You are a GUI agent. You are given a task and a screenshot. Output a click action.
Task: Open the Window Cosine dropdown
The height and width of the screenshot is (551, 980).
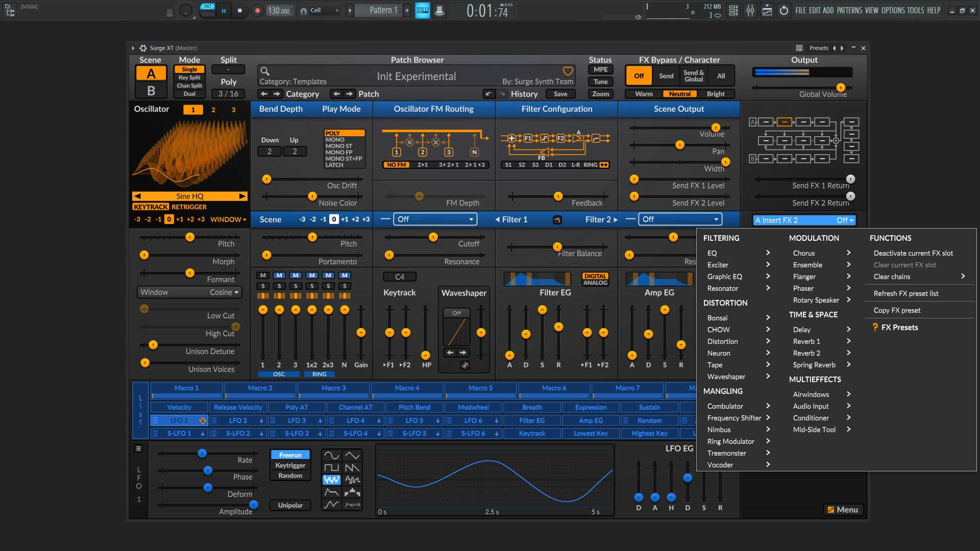189,292
